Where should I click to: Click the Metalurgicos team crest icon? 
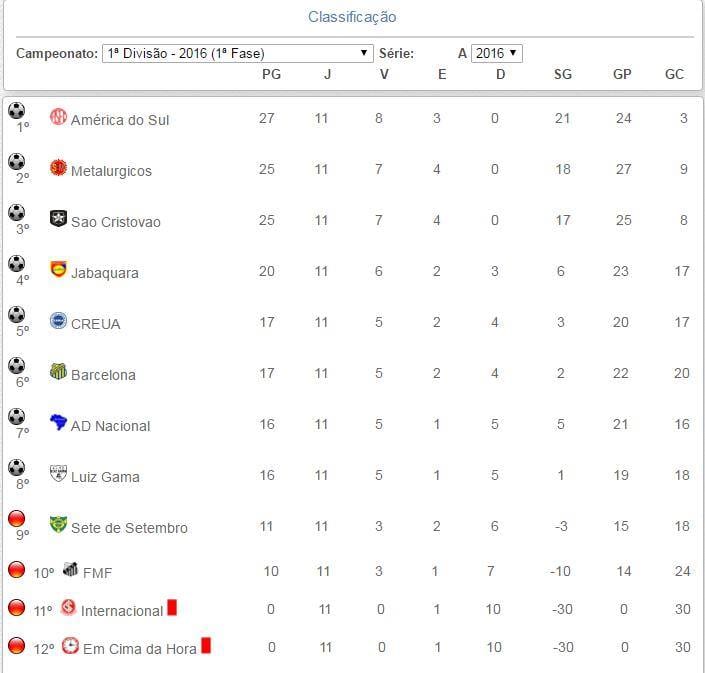[x=58, y=168]
